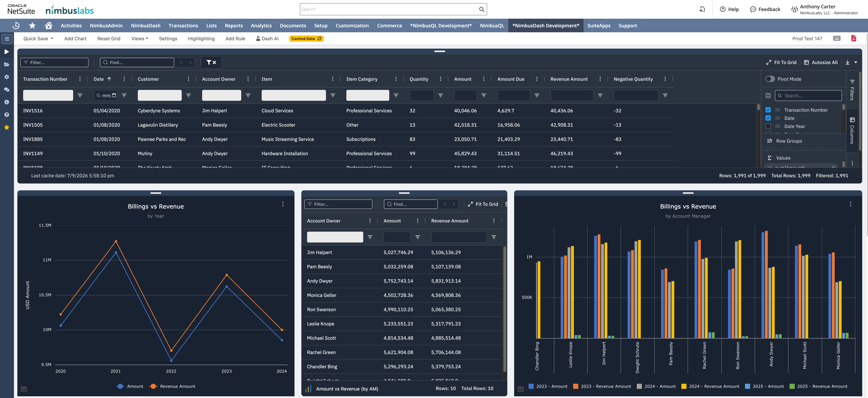This screenshot has width=868, height=398.
Task: Toggle the select-all columns checkbox
Action: pos(768,96)
